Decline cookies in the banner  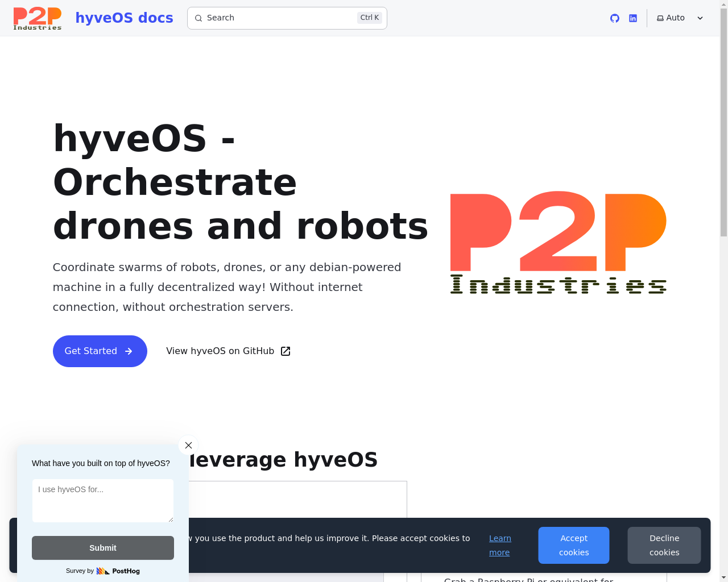point(664,545)
